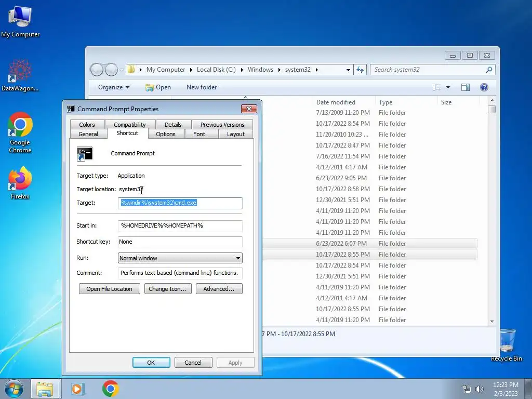Viewport: 532px width, 399px height.
Task: Click the Windows breadcrumb in the address bar
Action: click(260, 70)
